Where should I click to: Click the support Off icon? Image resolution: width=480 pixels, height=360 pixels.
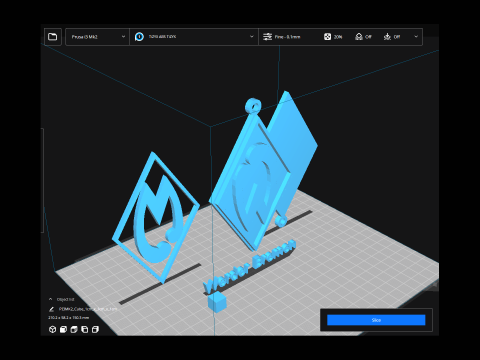tap(359, 37)
